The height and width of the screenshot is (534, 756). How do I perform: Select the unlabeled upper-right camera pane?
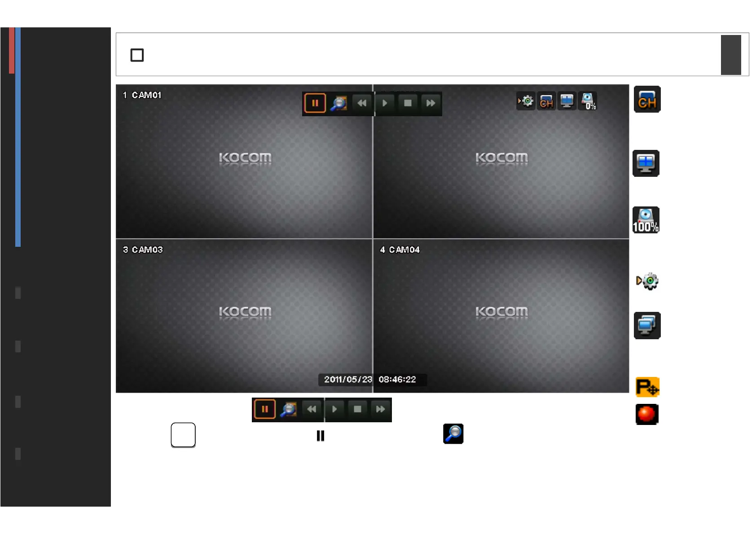tap(501, 162)
